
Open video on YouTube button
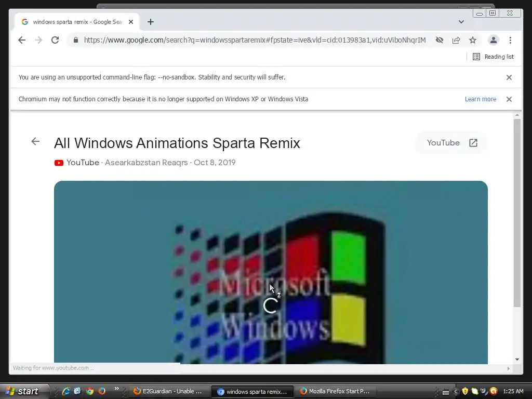(452, 143)
